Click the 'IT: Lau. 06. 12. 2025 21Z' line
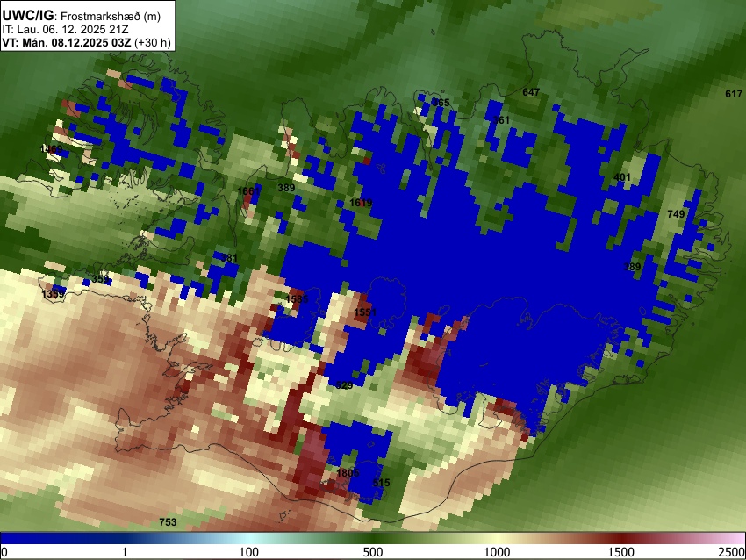Viewport: 746px width, 560px height. [65, 30]
